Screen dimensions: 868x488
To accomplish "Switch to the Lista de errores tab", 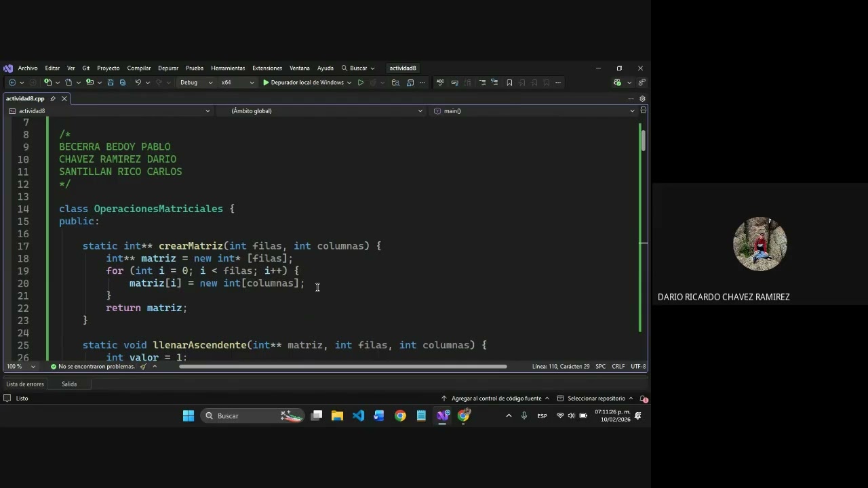I will (x=25, y=384).
